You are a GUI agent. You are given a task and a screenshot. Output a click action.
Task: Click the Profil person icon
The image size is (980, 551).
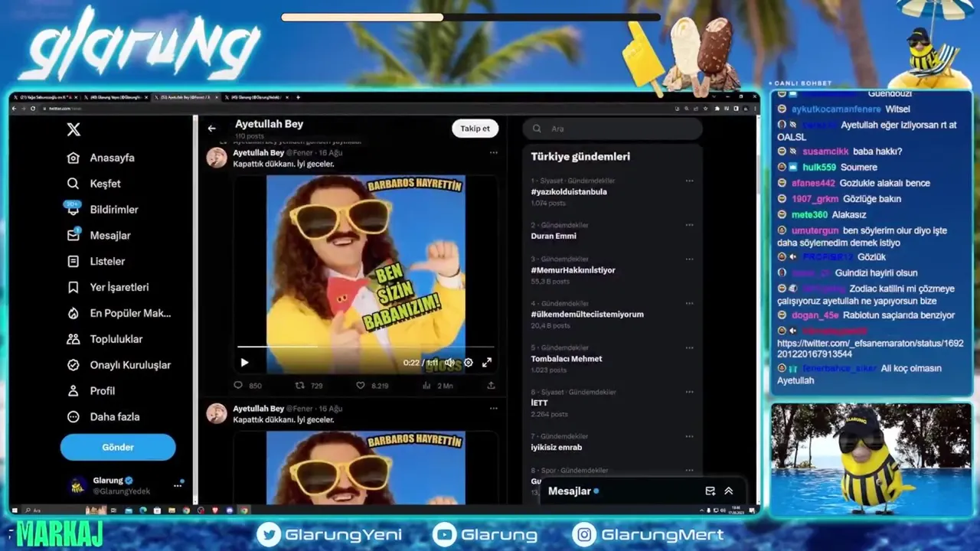73,391
